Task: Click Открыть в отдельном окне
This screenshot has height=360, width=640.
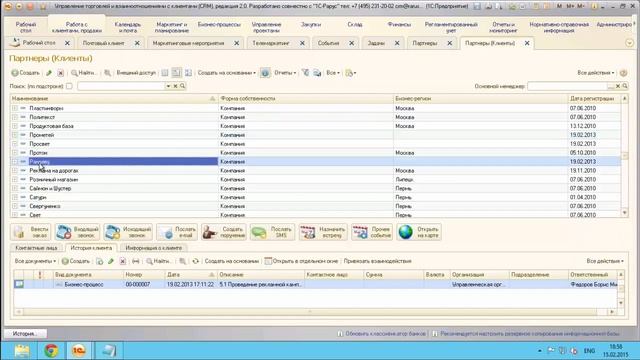Action: tap(301, 261)
